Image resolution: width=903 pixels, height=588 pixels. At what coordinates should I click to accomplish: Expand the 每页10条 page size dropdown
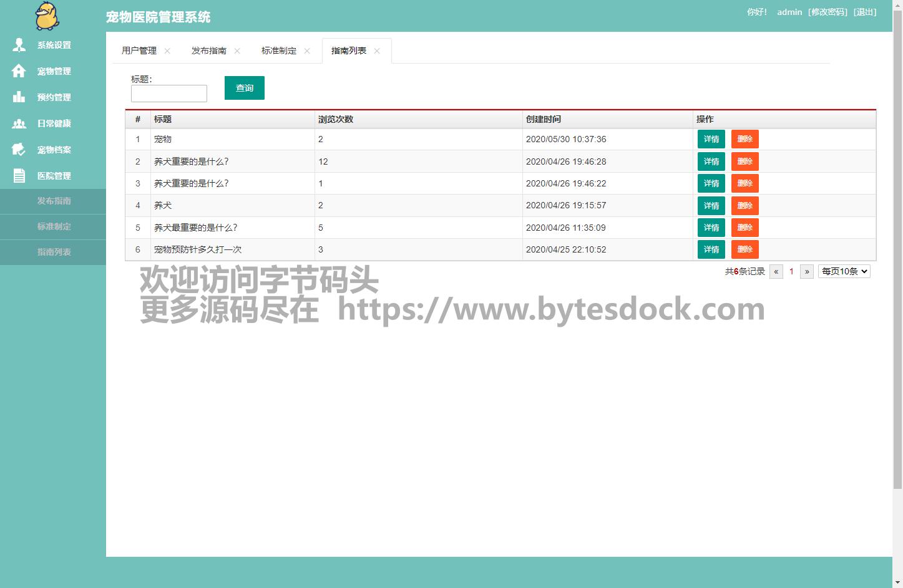point(844,271)
